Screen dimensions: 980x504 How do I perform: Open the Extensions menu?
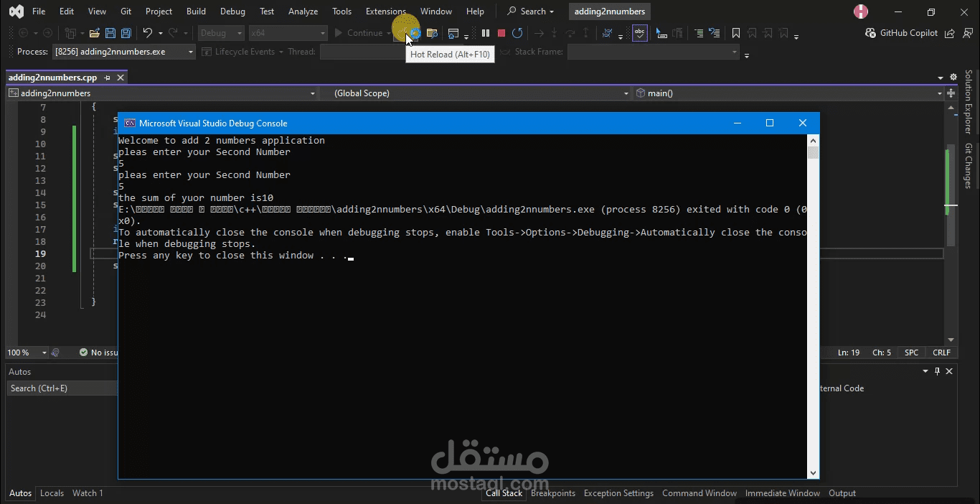(x=386, y=11)
